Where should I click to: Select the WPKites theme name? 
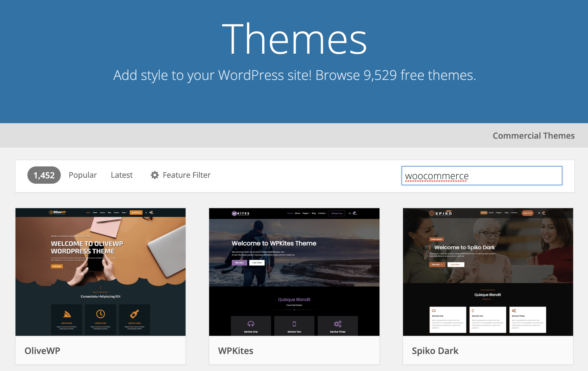[x=236, y=351]
